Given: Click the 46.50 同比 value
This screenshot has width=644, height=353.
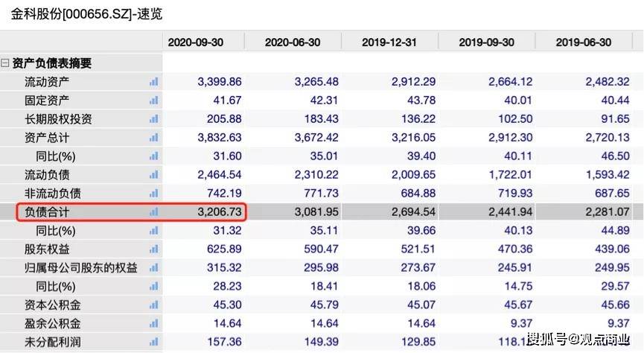Looking at the screenshot, I should pyautogui.click(x=615, y=156).
